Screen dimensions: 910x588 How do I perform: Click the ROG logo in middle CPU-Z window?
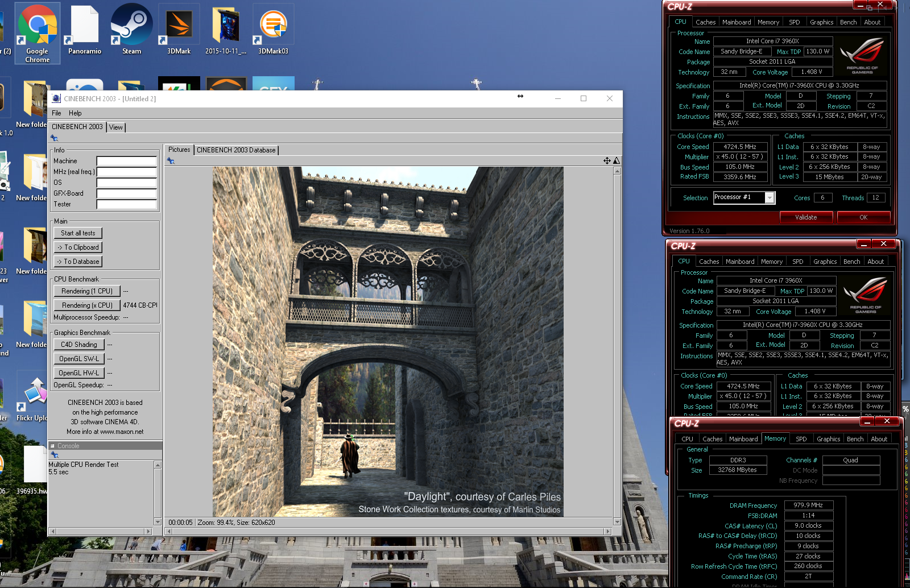click(866, 295)
